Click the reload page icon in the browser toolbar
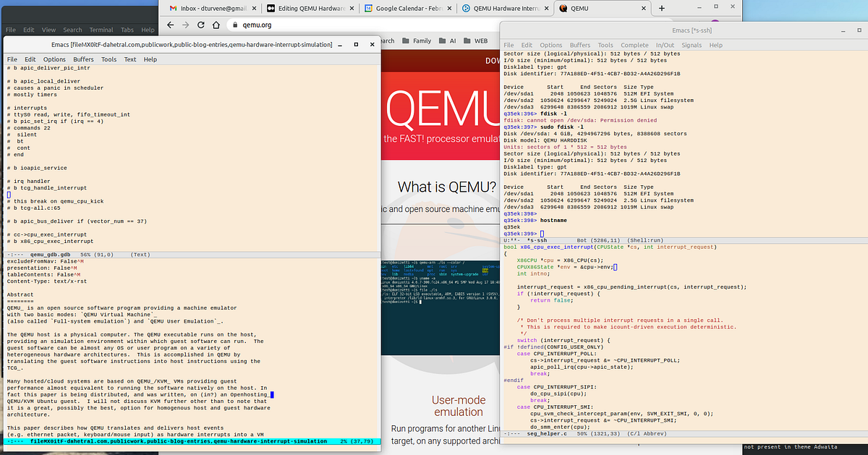Screen dimensions: 868x455 point(202,24)
